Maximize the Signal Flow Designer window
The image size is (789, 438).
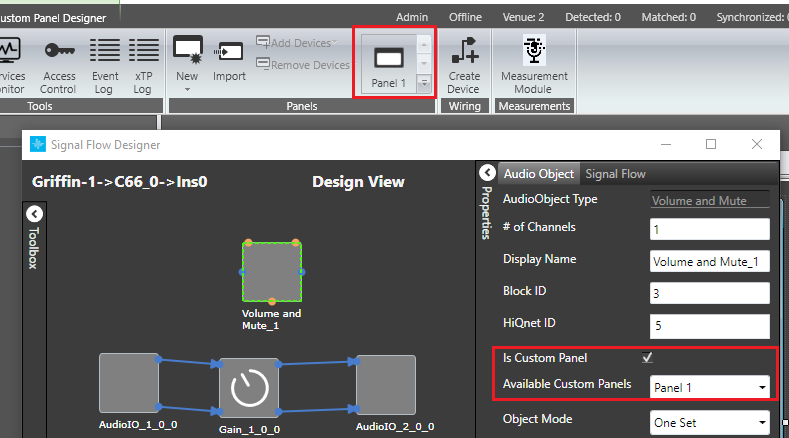[x=711, y=144]
